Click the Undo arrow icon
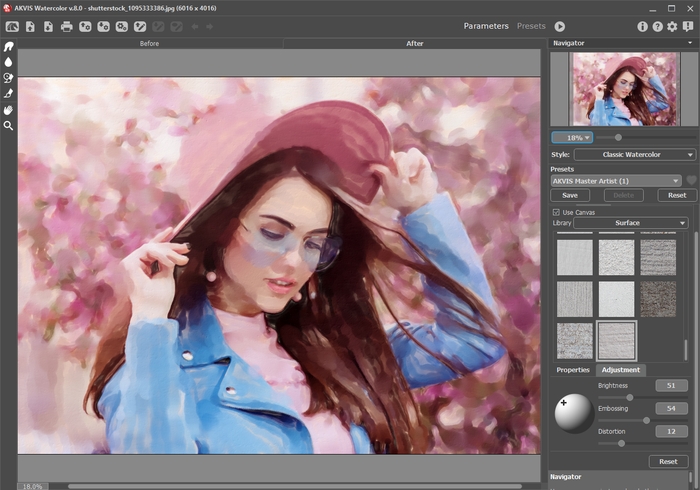This screenshot has height=490, width=700. click(195, 27)
